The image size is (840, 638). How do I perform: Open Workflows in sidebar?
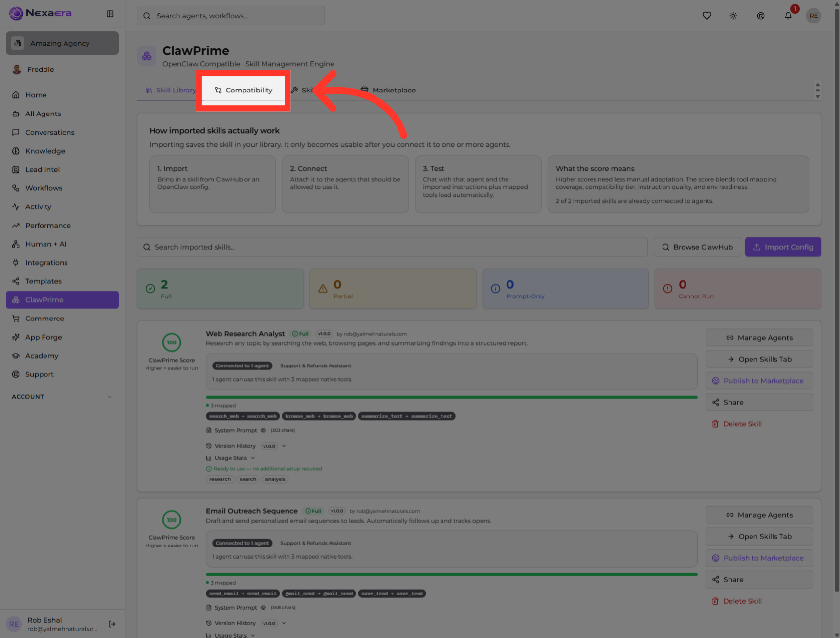click(x=62, y=188)
